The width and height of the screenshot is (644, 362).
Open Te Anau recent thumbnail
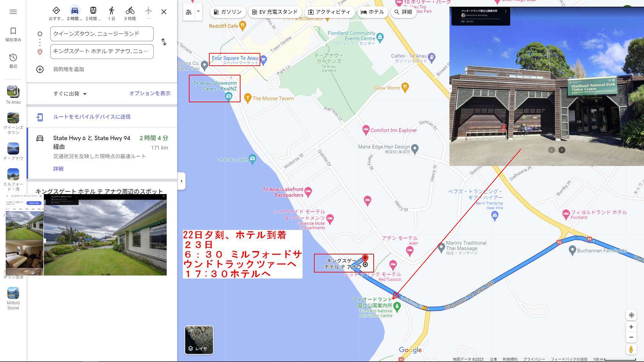(x=13, y=95)
